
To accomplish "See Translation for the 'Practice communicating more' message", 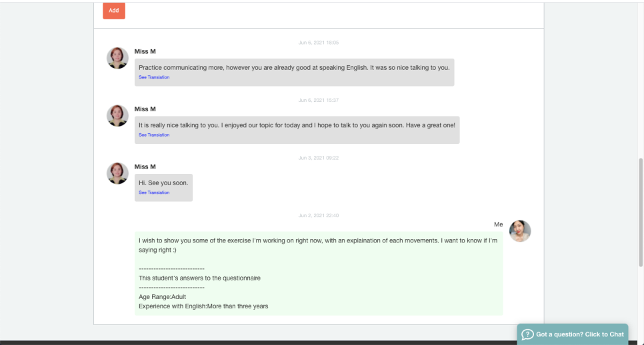I will click(154, 77).
